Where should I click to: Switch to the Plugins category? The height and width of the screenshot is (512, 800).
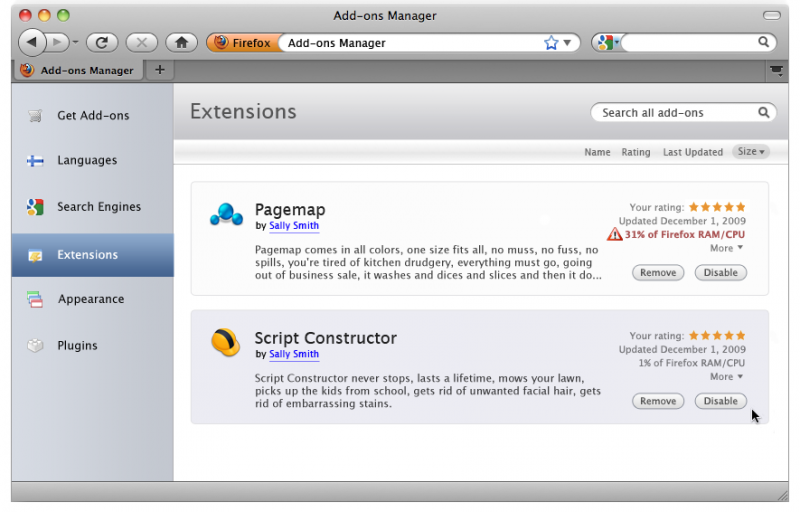[77, 346]
